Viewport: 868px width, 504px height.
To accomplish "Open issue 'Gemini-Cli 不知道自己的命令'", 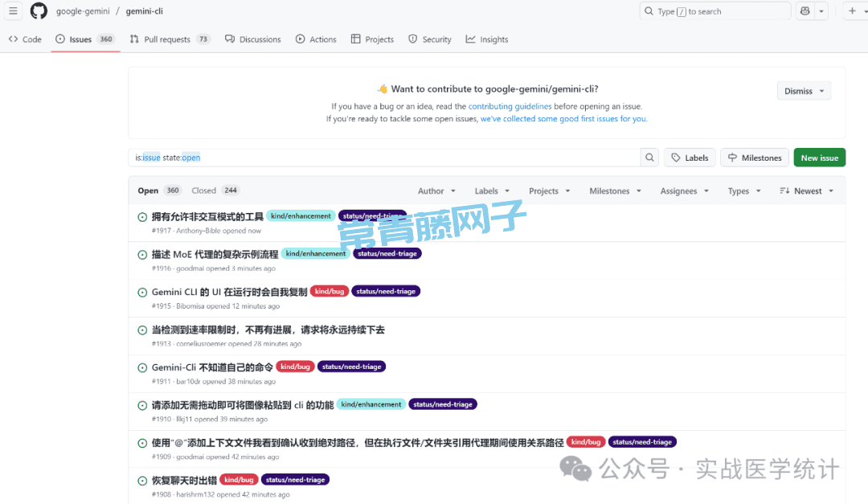I will pyautogui.click(x=212, y=367).
